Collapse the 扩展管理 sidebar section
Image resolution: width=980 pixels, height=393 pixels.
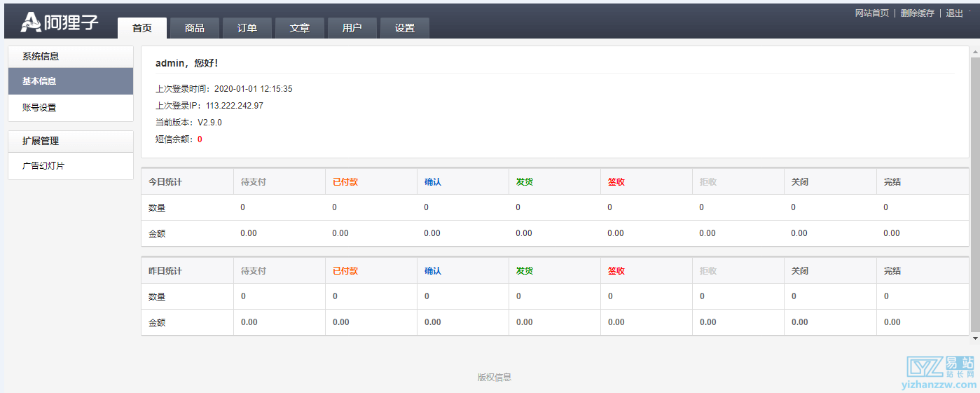pyautogui.click(x=70, y=141)
